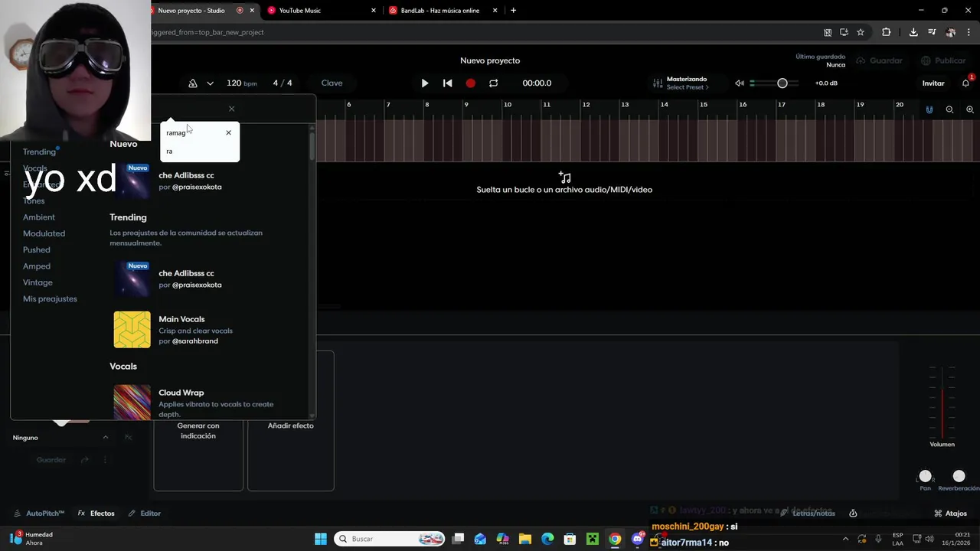Open @sarahbrand profile link
This screenshot has height=551, width=980.
click(195, 341)
